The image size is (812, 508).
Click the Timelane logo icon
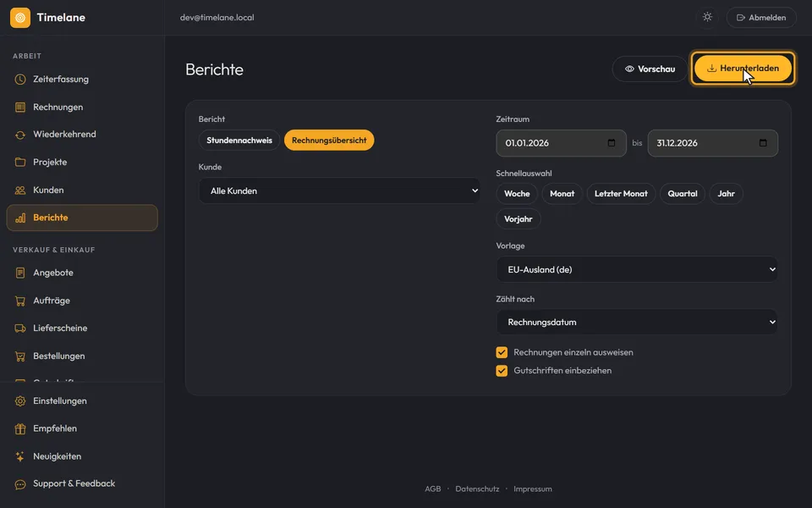(20, 18)
